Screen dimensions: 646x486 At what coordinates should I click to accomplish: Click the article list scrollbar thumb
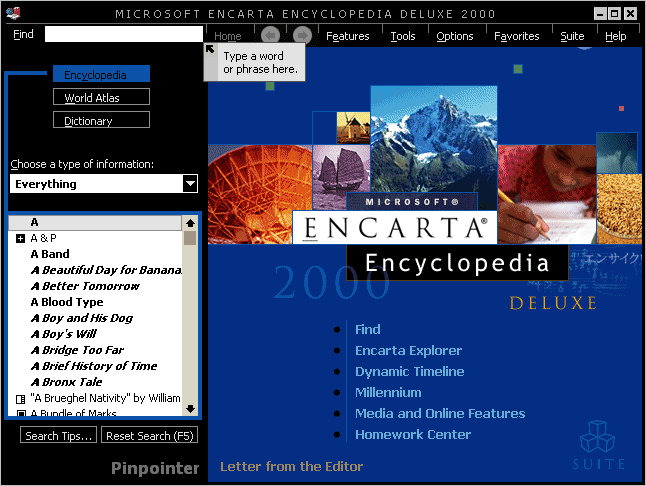click(x=190, y=238)
